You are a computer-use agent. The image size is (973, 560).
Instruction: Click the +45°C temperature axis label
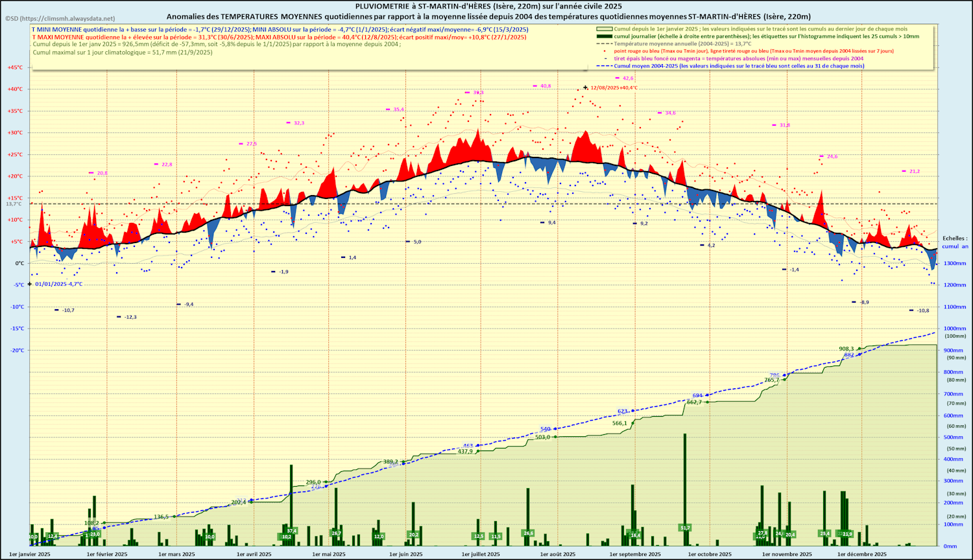pos(15,67)
